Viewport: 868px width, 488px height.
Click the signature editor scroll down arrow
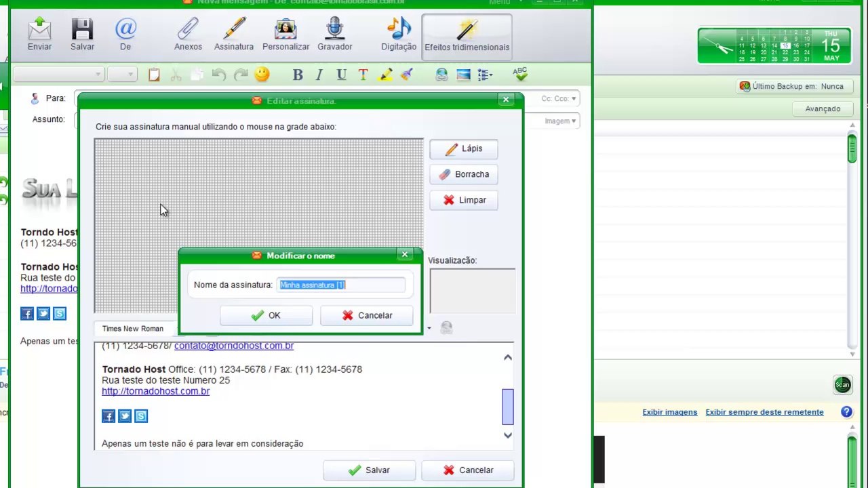pos(508,436)
